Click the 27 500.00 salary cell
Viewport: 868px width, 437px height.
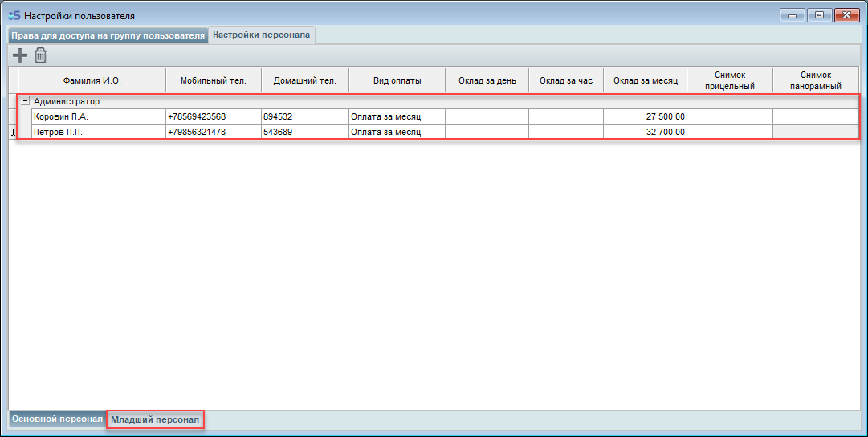click(645, 116)
